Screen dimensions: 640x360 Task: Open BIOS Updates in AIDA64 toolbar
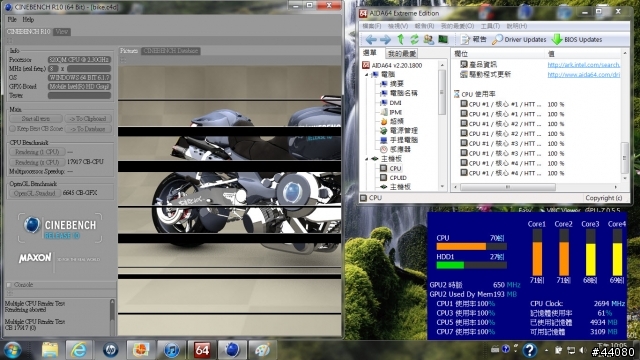click(577, 40)
